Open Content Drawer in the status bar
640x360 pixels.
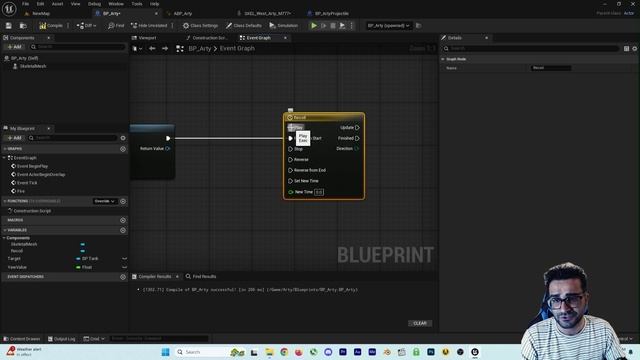pos(22,339)
